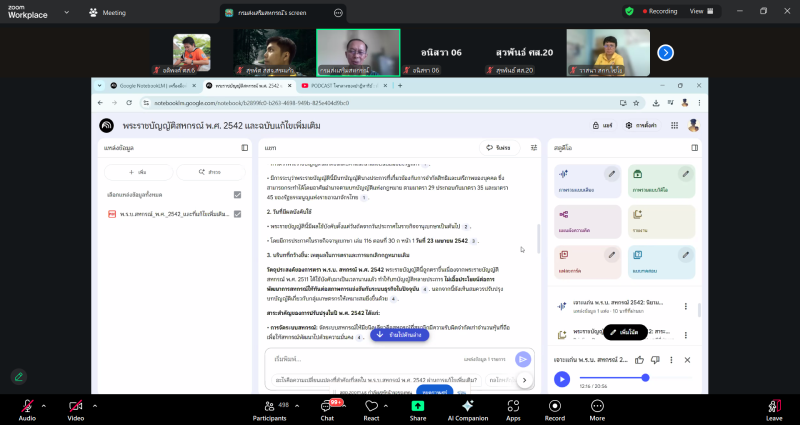Expand the Audio options arrow in Zoom
800x425 pixels.
coord(43,404)
